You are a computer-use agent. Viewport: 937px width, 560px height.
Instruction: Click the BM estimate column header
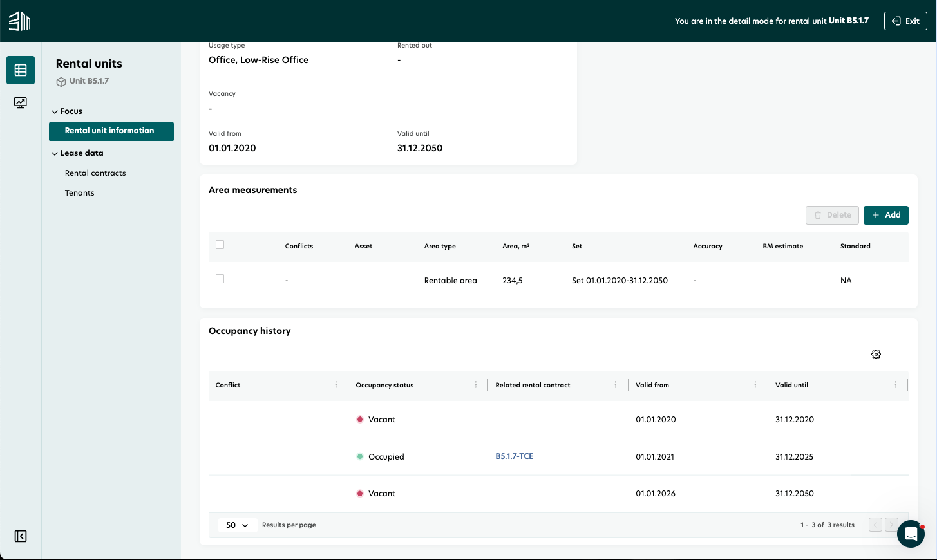(x=783, y=246)
